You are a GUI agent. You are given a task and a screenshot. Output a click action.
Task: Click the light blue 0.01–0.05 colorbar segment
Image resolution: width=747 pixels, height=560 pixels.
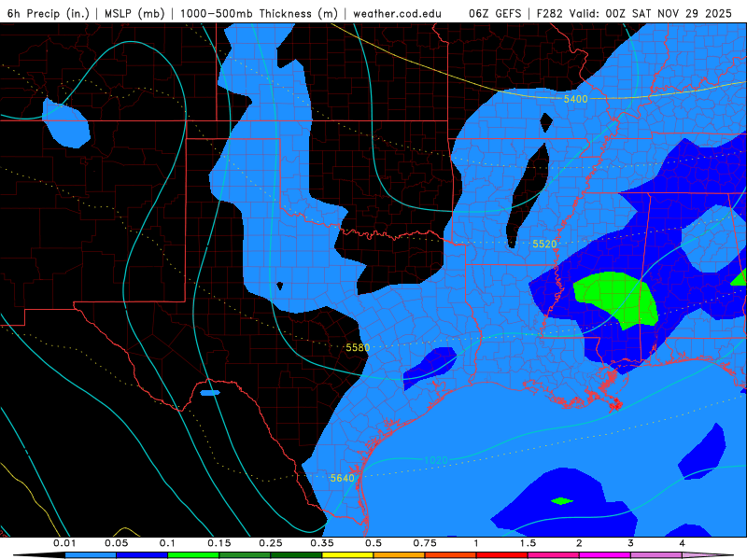(x=91, y=555)
